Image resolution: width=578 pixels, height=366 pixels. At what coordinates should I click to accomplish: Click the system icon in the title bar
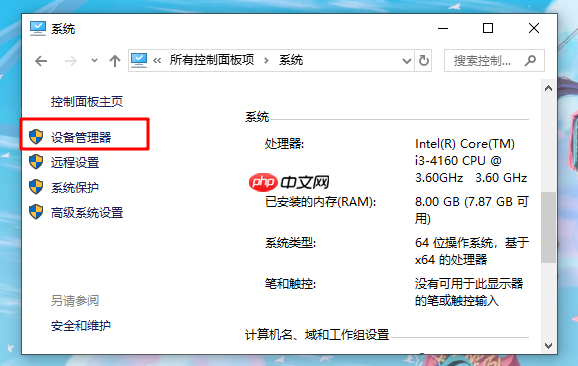(x=38, y=28)
